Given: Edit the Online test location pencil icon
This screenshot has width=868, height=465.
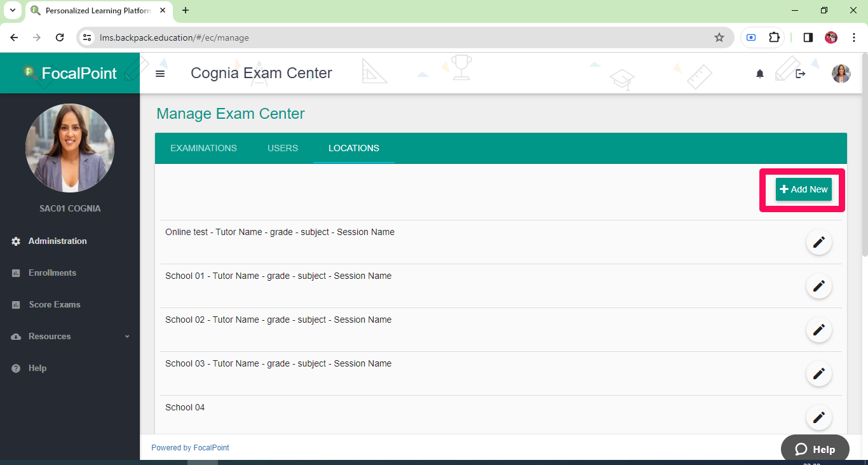Looking at the screenshot, I should [x=819, y=242].
